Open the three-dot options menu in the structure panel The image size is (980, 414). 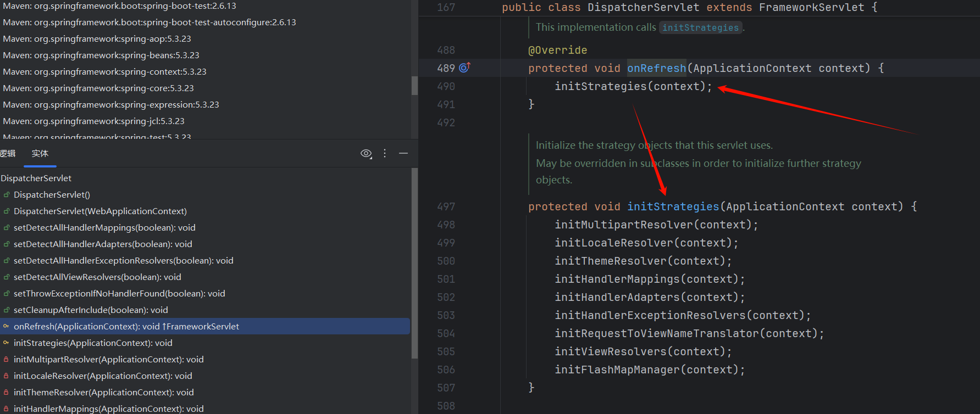coord(385,154)
